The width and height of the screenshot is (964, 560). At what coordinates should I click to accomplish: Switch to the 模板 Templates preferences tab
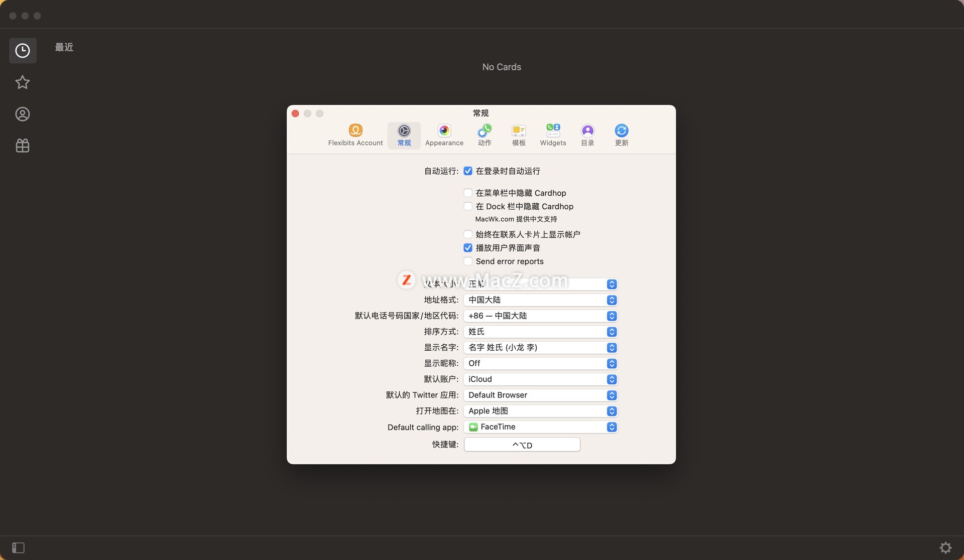pos(519,135)
